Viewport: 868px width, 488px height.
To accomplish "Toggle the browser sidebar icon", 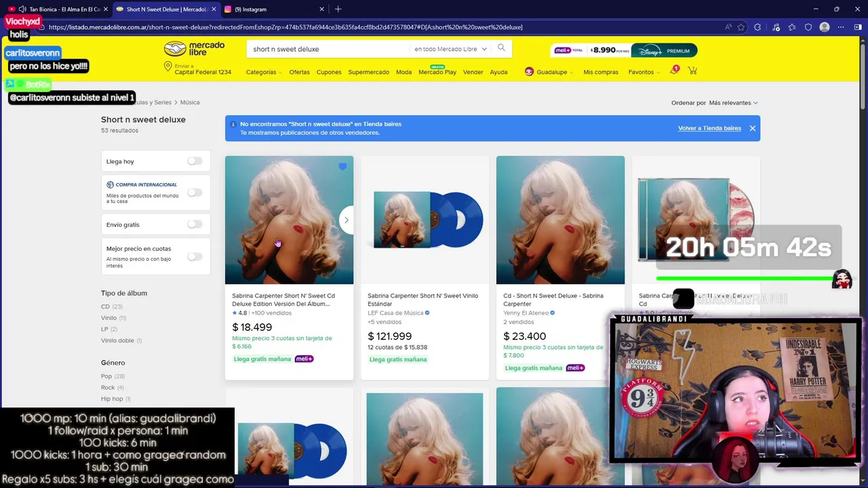I will coord(858,27).
